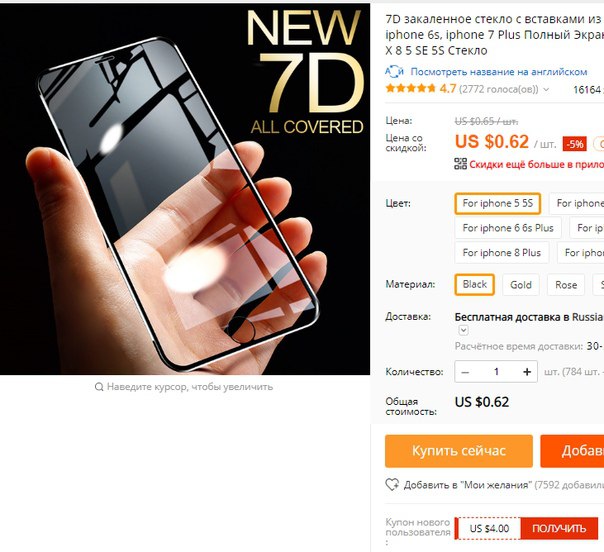Select the For iphone 6 6s Plus option
Viewport: 604px width, 552px height.
[508, 228]
